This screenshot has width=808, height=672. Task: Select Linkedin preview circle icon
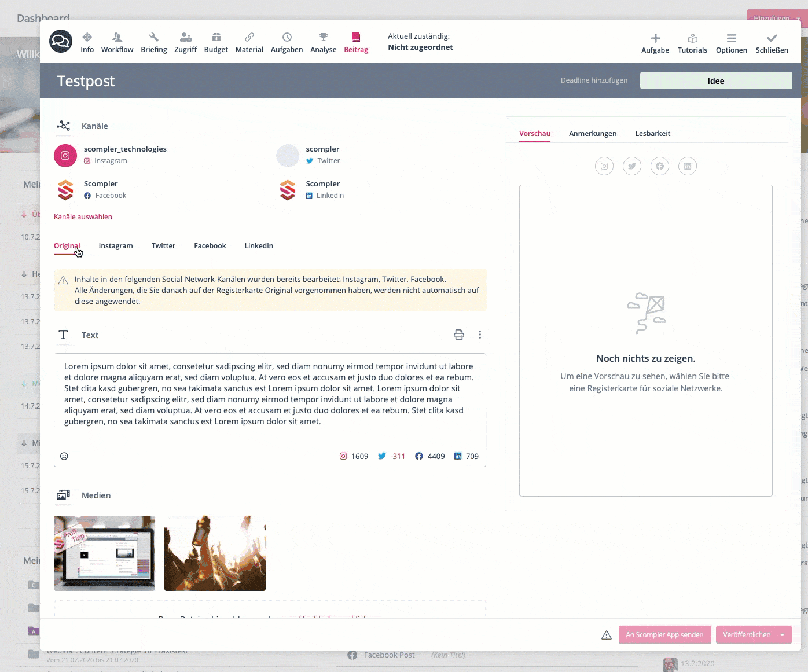(x=688, y=166)
